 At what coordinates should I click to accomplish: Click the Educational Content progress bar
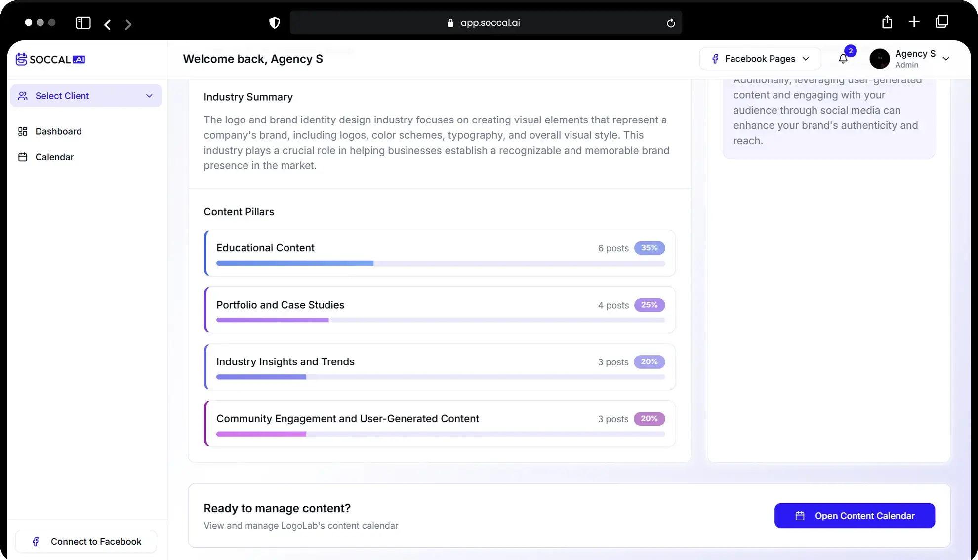440,263
